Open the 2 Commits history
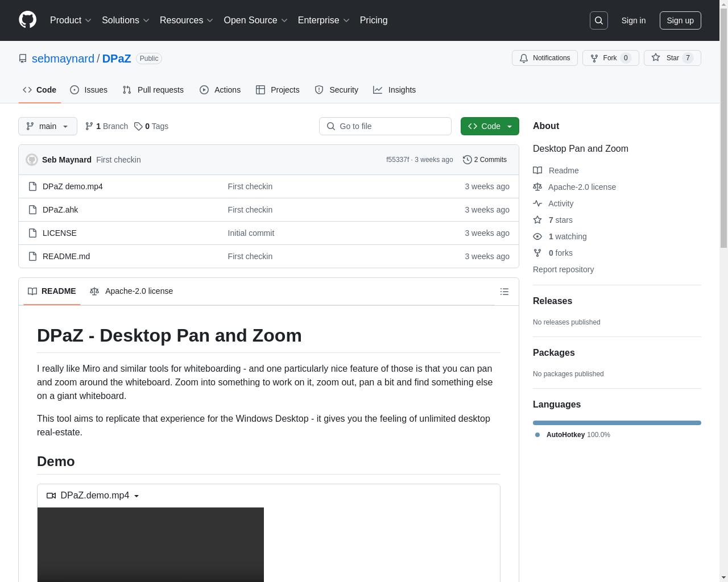 [x=485, y=160]
